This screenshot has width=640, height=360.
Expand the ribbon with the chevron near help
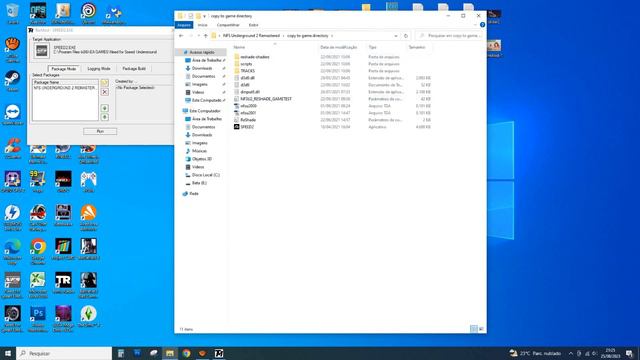tap(475, 25)
